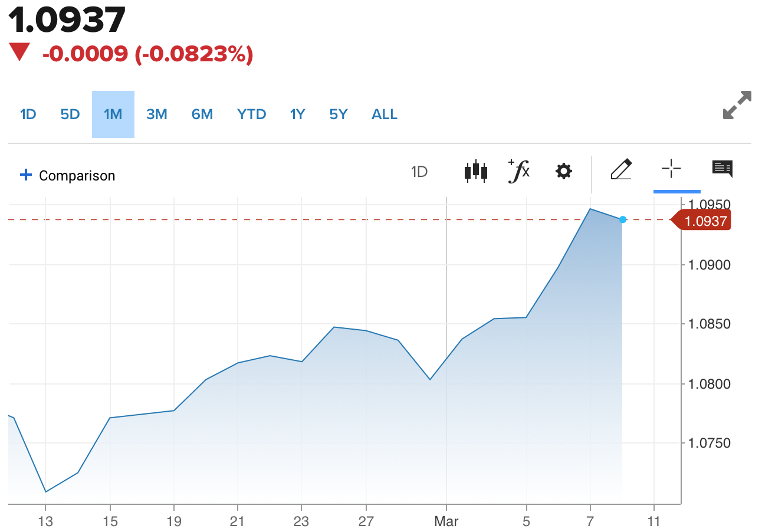The image size is (762, 532).
Task: Click the latest data point dot
Action: coord(623,219)
